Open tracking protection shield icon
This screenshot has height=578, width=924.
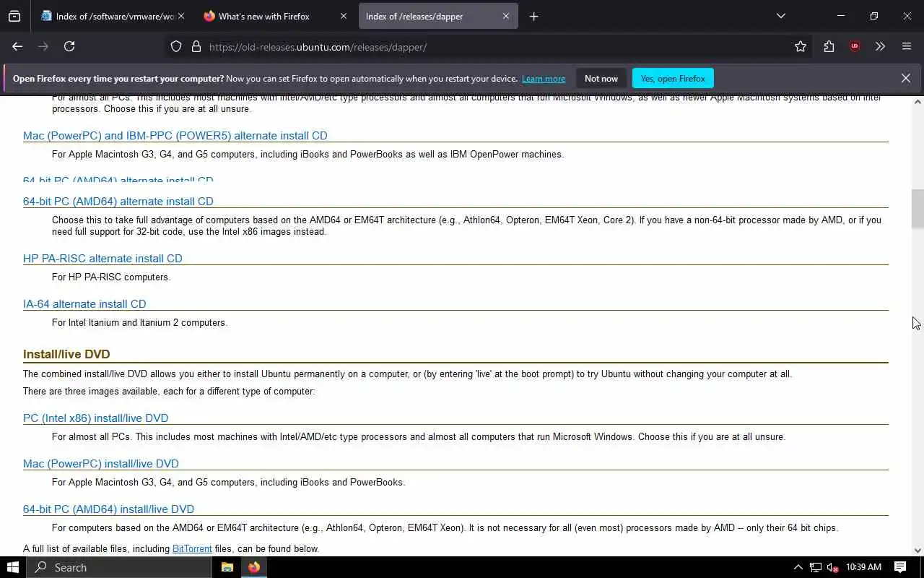pos(176,47)
